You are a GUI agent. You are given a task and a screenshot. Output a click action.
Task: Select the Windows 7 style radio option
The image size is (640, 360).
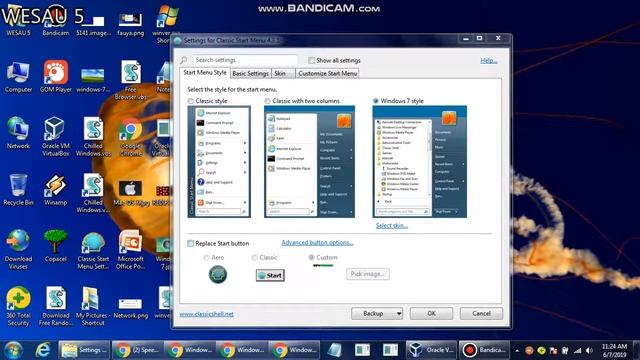coord(376,101)
